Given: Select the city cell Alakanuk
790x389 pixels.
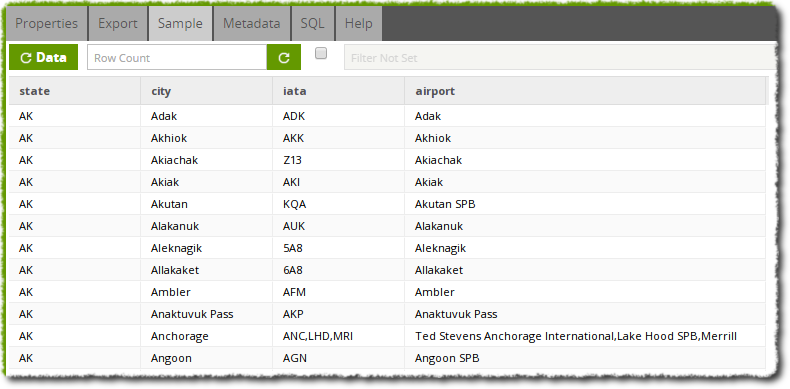Looking at the screenshot, I should click(x=207, y=226).
